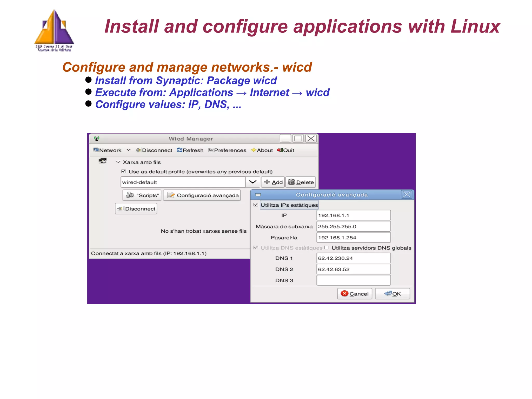This screenshot has height=399, width=532.
Task: Open the Network menu dropdown arrow
Action: tap(129, 150)
